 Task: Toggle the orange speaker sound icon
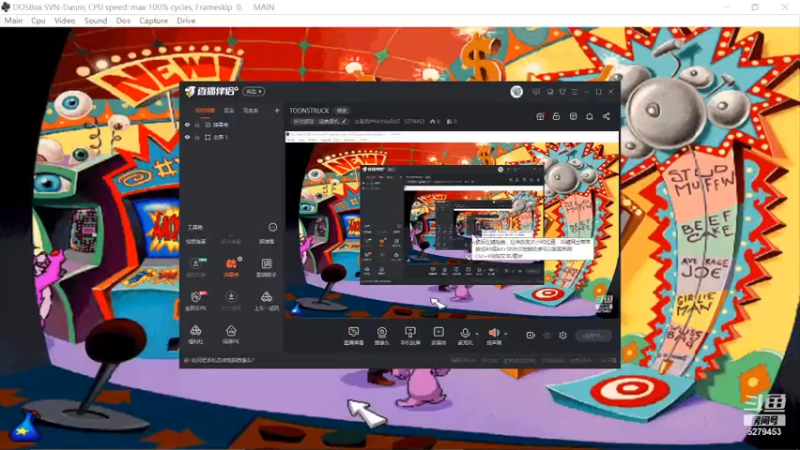click(493, 336)
